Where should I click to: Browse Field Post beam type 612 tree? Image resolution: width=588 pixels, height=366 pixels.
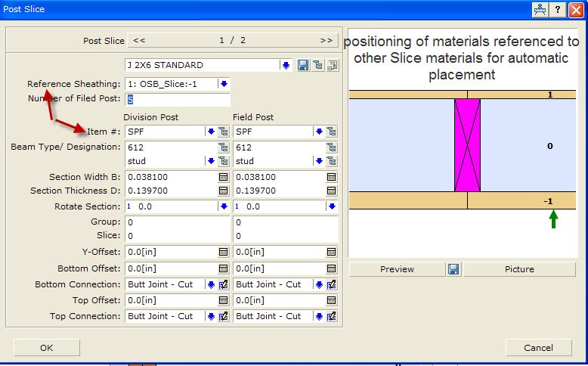(x=332, y=147)
